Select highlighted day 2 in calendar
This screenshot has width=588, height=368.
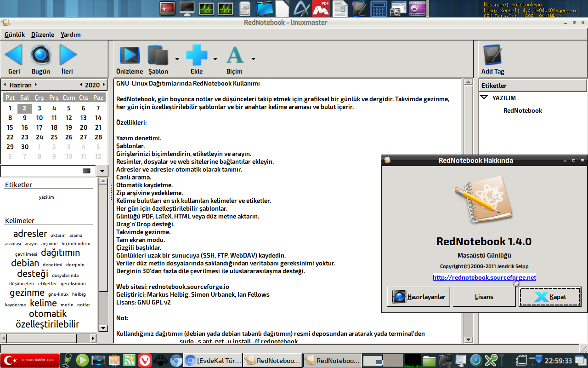point(25,108)
